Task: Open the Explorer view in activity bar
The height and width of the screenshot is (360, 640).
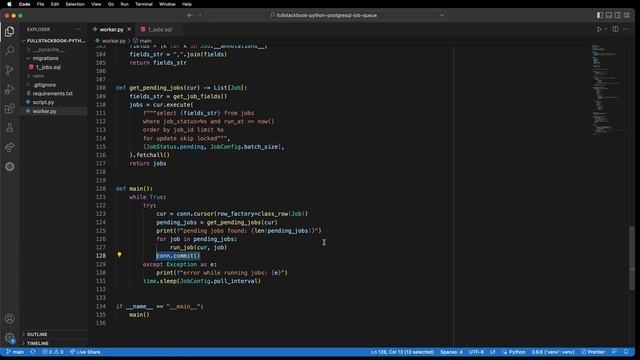Action: 9,31
